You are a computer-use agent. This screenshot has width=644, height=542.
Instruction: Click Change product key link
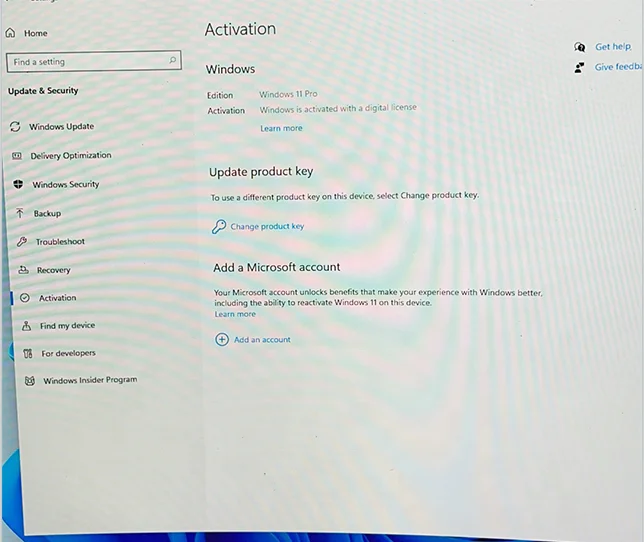[x=267, y=226]
